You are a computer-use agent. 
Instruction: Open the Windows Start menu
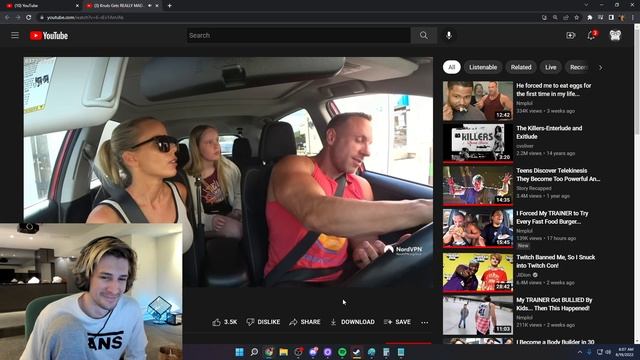click(x=240, y=352)
